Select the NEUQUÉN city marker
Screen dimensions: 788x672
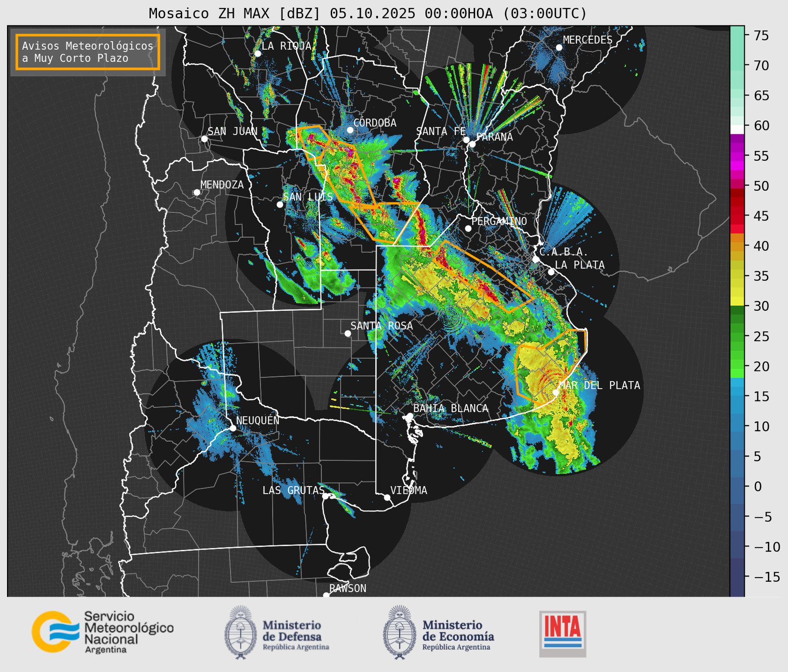point(233,428)
